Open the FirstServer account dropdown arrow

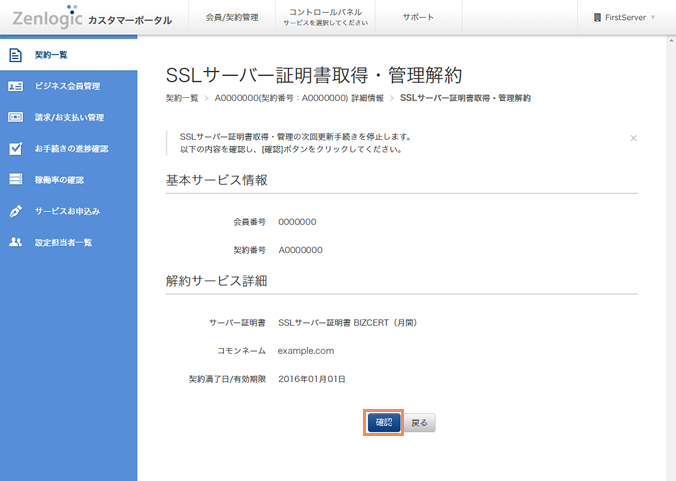tap(653, 18)
